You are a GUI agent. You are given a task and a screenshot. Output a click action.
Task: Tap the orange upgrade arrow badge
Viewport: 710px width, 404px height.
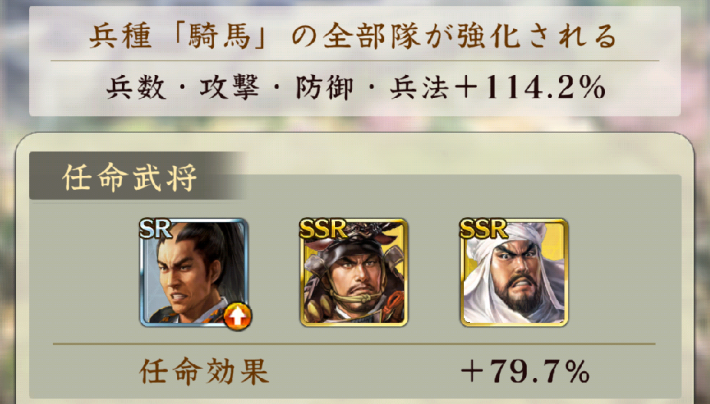point(237,316)
